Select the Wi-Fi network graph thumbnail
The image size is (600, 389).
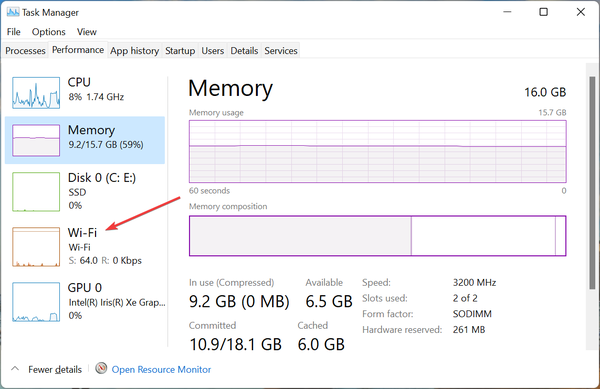click(x=36, y=247)
